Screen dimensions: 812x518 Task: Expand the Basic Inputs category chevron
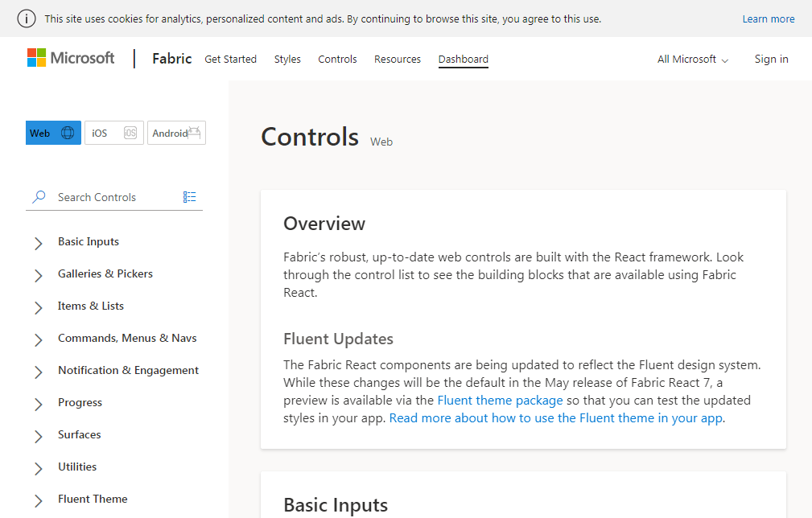click(x=39, y=243)
